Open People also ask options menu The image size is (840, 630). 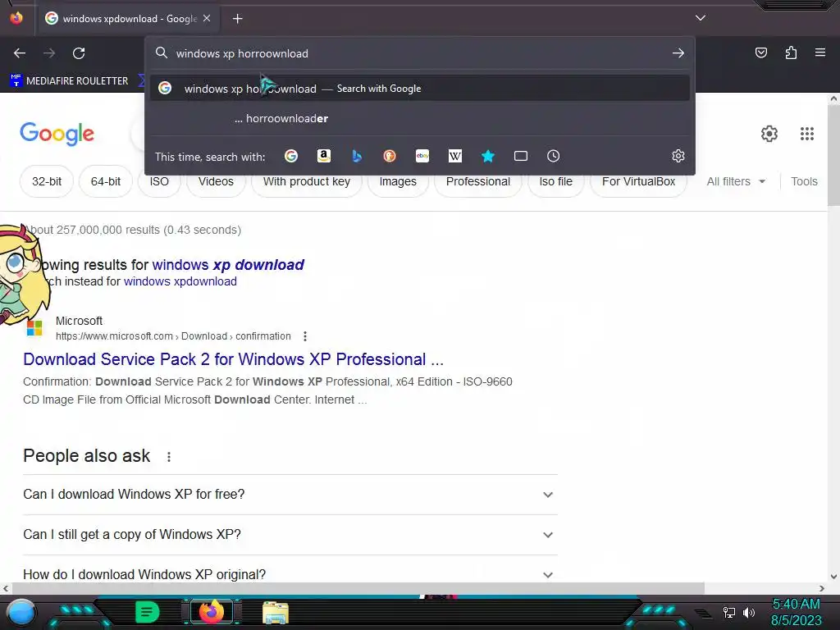[x=169, y=457]
